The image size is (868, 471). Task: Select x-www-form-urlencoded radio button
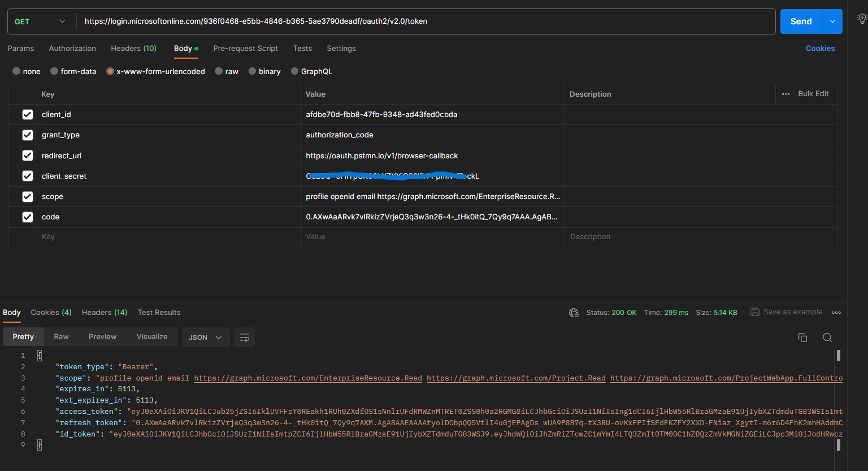[x=110, y=71]
